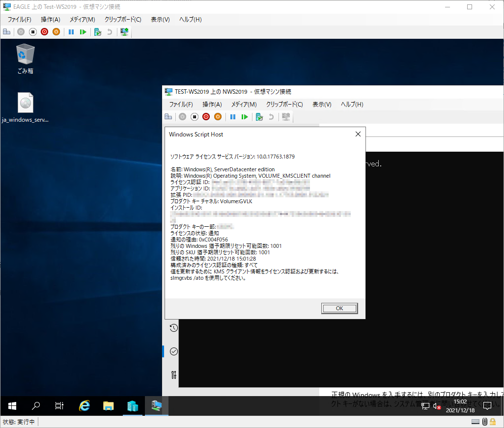Click Checkpoint icon in outer toolbar
Screen dimensions: 504x428
pos(98,32)
